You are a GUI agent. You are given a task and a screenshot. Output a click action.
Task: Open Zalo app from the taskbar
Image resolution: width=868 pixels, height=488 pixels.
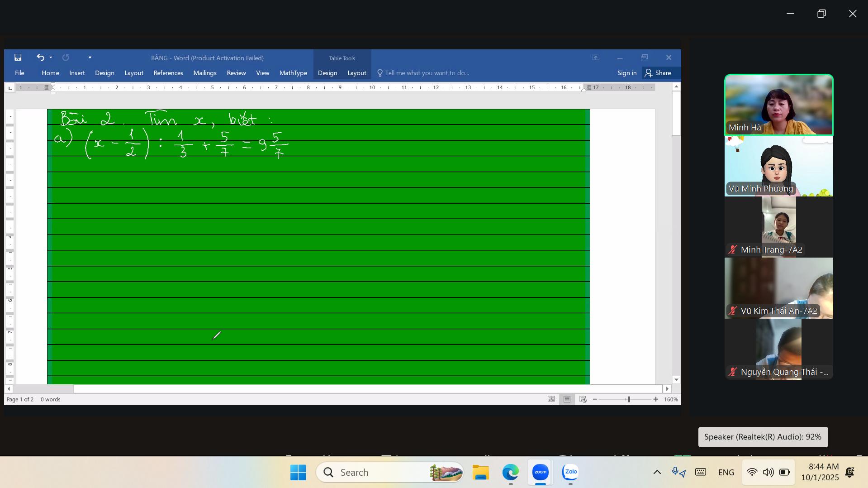click(x=570, y=472)
